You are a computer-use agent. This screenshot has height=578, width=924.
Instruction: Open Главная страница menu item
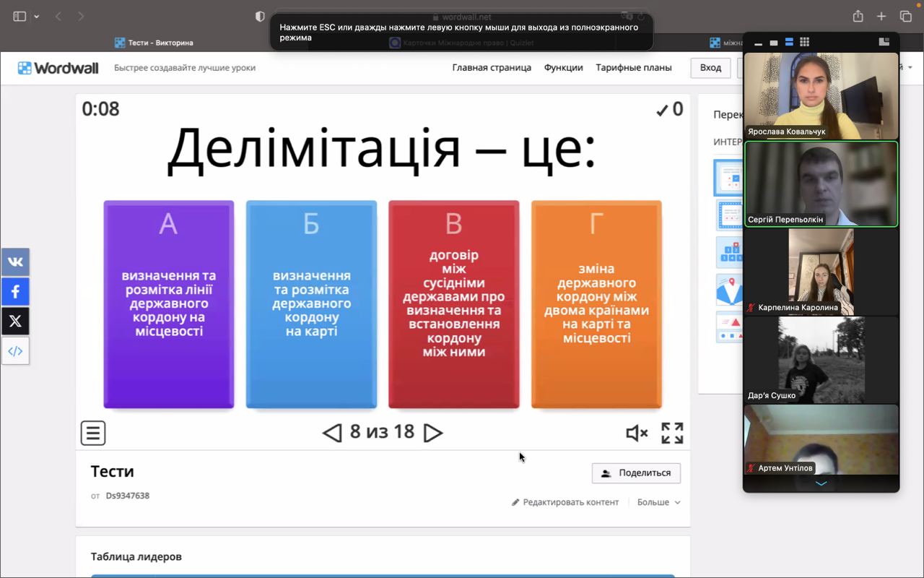coord(492,67)
